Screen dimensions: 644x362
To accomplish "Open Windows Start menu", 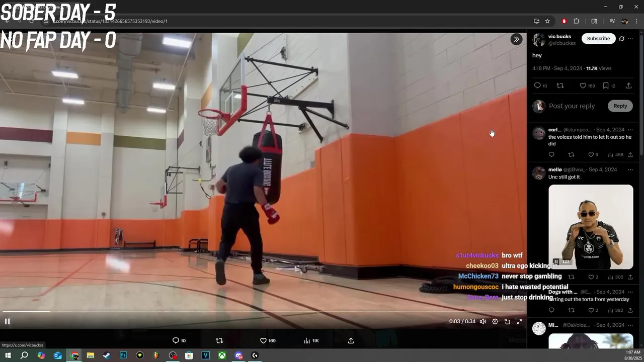I will 8,355.
